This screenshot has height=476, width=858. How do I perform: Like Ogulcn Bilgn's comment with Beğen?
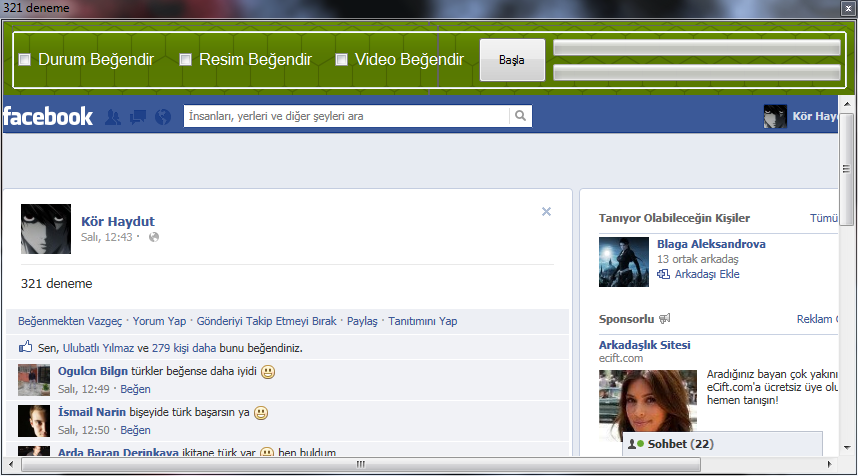[x=135, y=389]
